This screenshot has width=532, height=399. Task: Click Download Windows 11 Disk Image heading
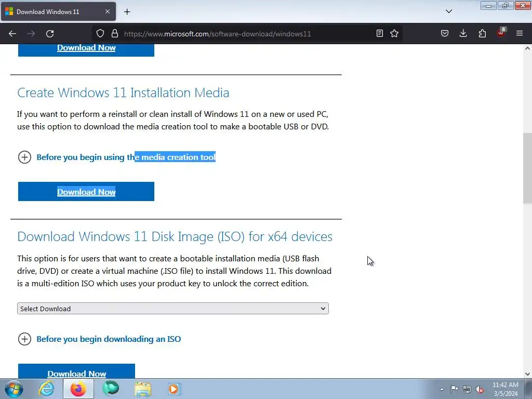click(x=175, y=236)
